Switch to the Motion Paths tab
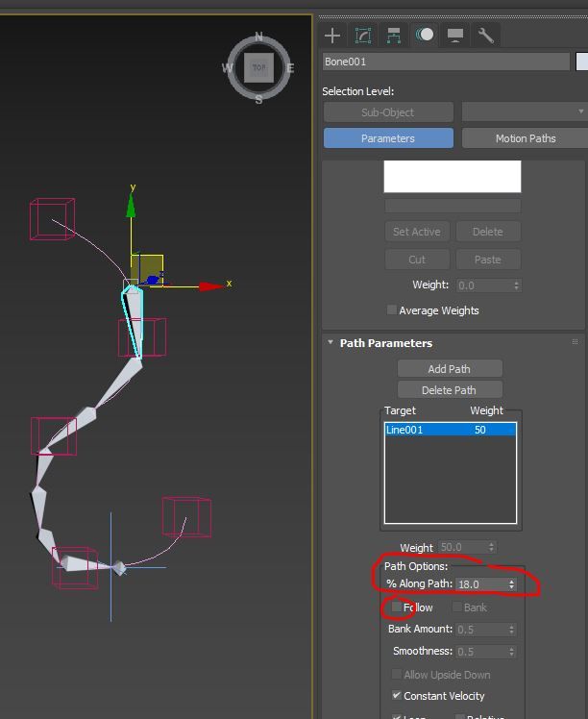 (x=526, y=138)
